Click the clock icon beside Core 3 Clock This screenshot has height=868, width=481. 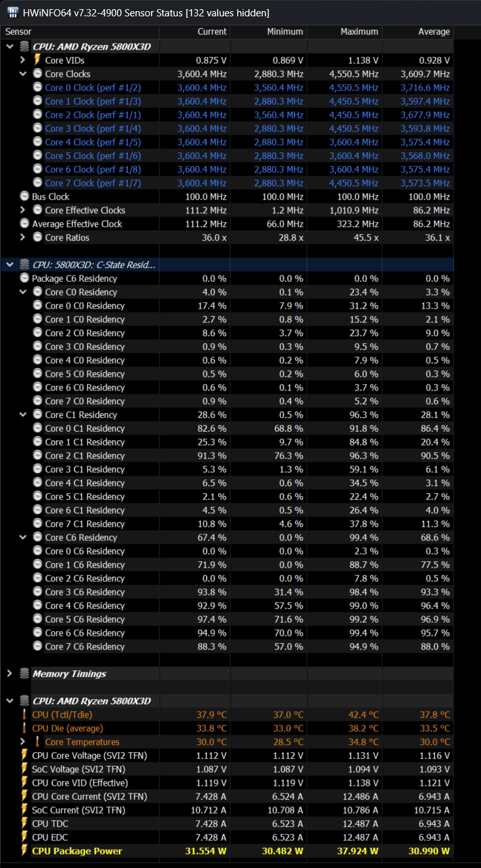[38, 128]
